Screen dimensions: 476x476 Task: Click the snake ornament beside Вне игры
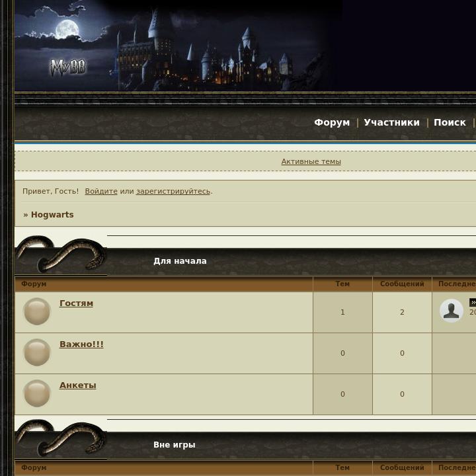pyautogui.click(x=61, y=438)
